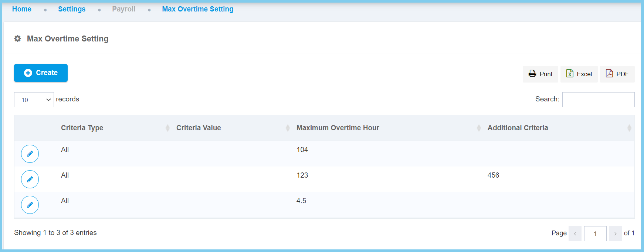This screenshot has width=644, height=252.
Task: Export the table to Excel
Action: coord(579,74)
